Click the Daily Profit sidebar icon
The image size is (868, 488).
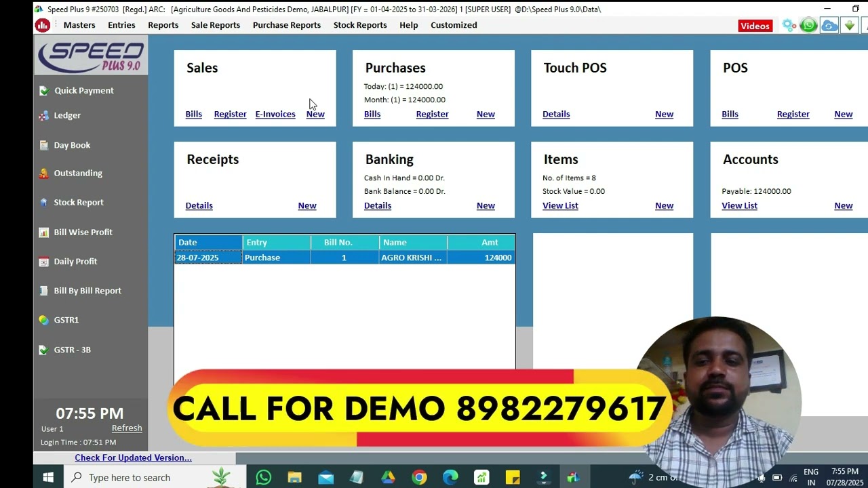44,261
